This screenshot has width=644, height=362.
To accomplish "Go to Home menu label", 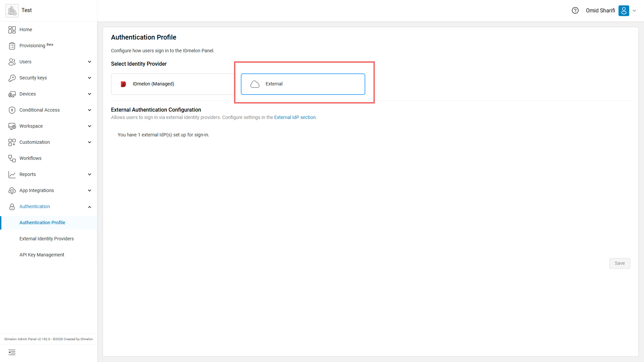I will point(26,29).
